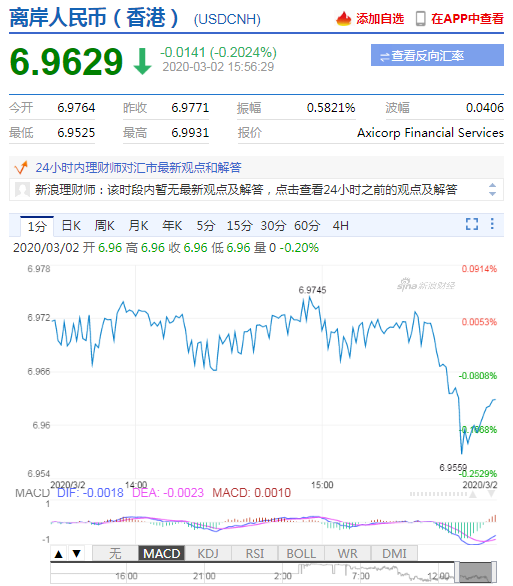Select the BOLL indicator
This screenshot has height=586, width=513.
301,553
